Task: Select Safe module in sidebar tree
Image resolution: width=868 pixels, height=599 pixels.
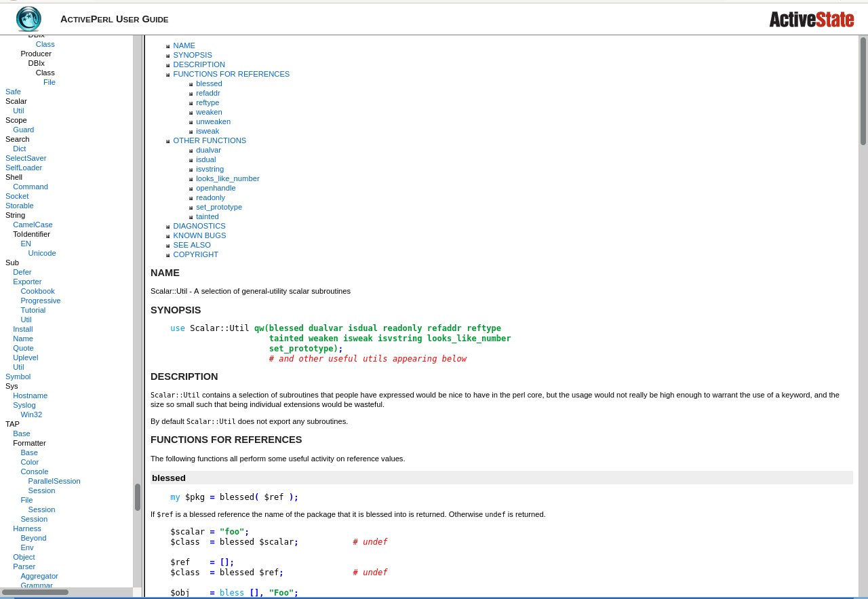Action: point(13,92)
